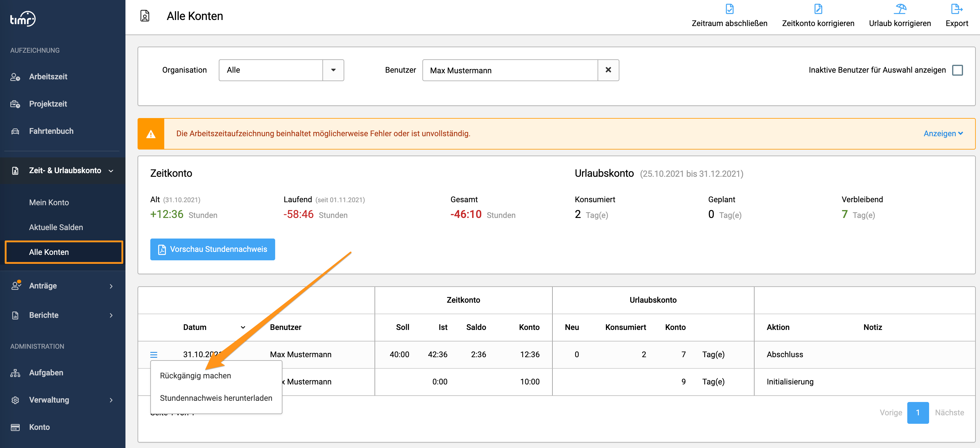
Task: Open Konto in sidebar
Action: coord(39,427)
